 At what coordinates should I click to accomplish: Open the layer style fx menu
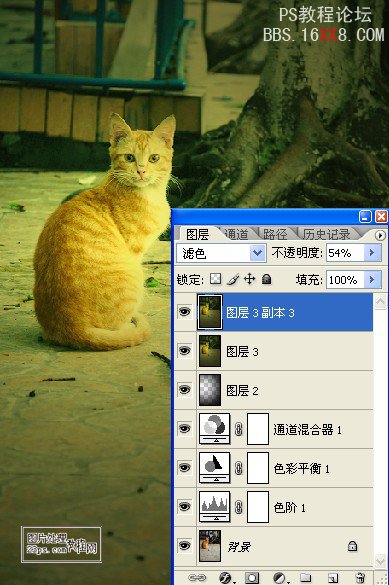click(x=226, y=578)
